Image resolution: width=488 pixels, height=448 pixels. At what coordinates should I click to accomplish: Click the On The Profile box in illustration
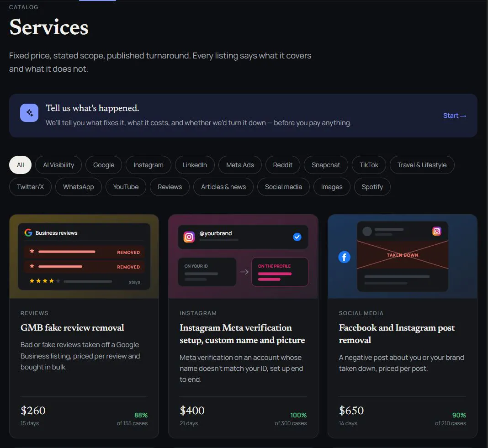(280, 272)
